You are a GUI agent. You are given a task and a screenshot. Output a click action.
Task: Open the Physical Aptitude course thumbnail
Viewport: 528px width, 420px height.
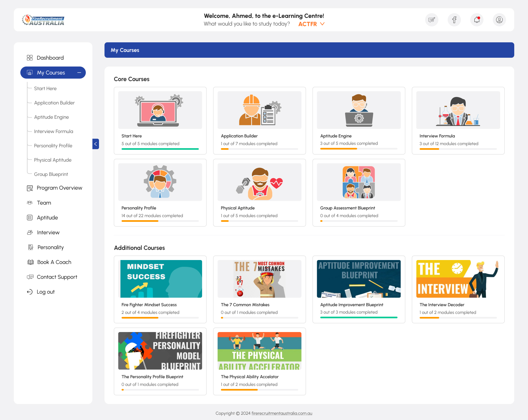click(x=259, y=182)
